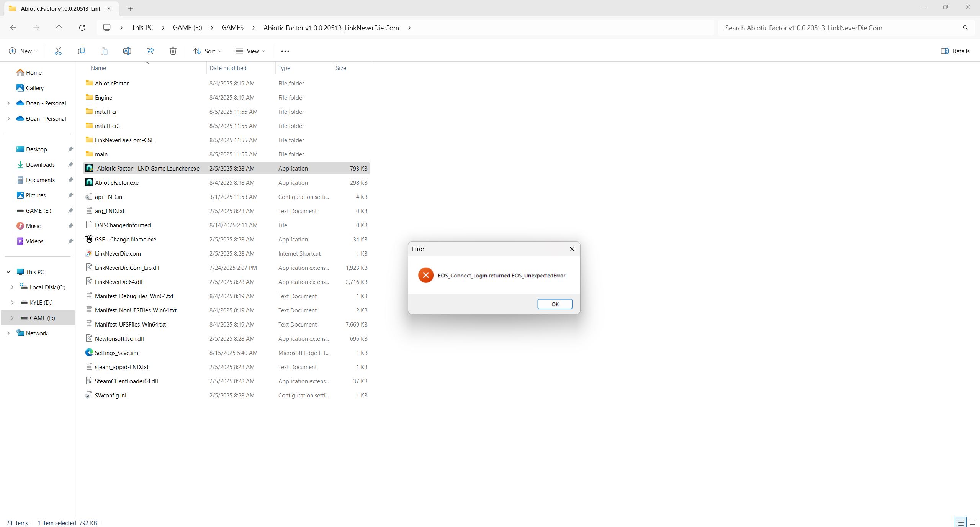980x527 pixels.
Task: Click inside the search box
Action: pyautogui.click(x=804, y=27)
